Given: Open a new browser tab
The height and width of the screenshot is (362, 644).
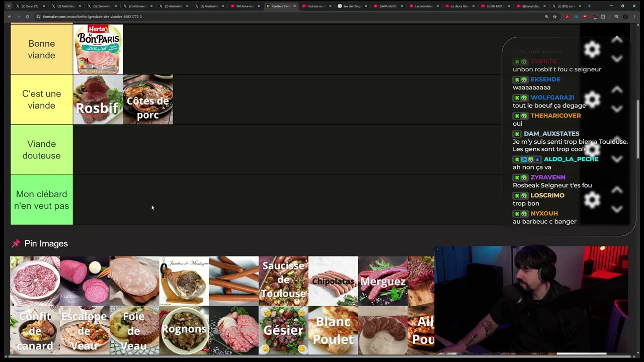Looking at the screenshot, I should coord(589,6).
